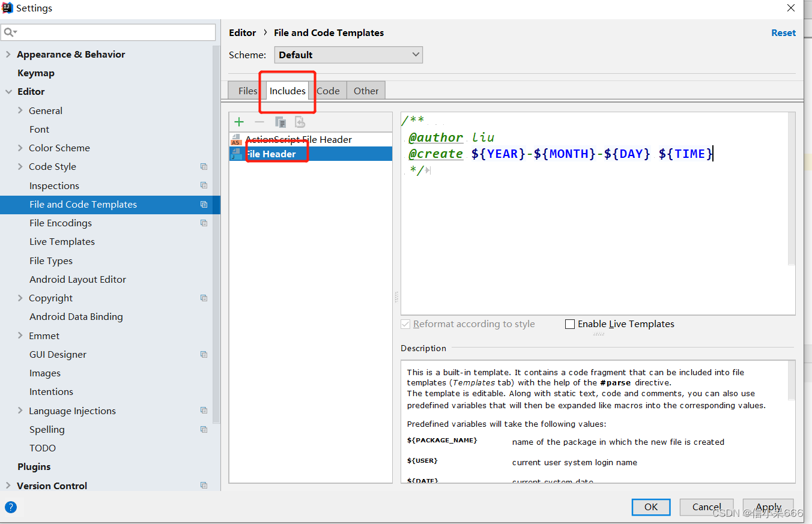812x524 pixels.
Task: Click the project-level icon beside Spelling
Action: tap(204, 429)
